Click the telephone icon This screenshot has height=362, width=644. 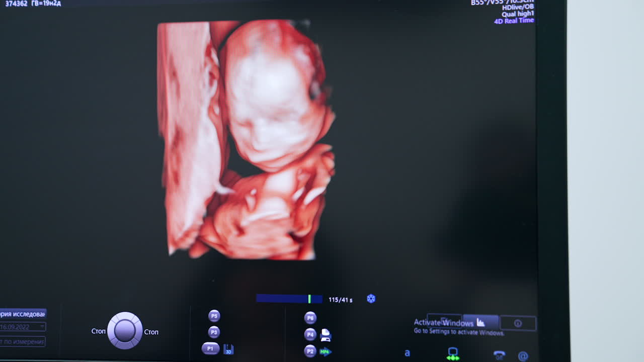coord(499,355)
